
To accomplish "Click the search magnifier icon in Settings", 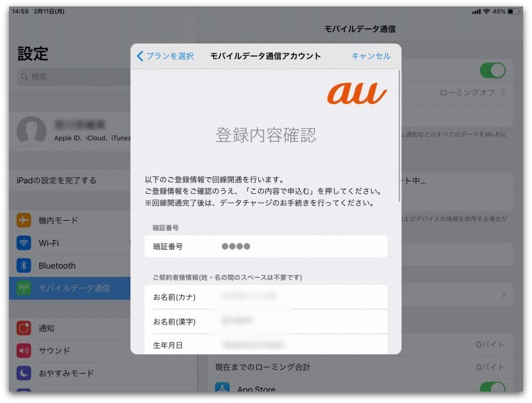I will [24, 77].
